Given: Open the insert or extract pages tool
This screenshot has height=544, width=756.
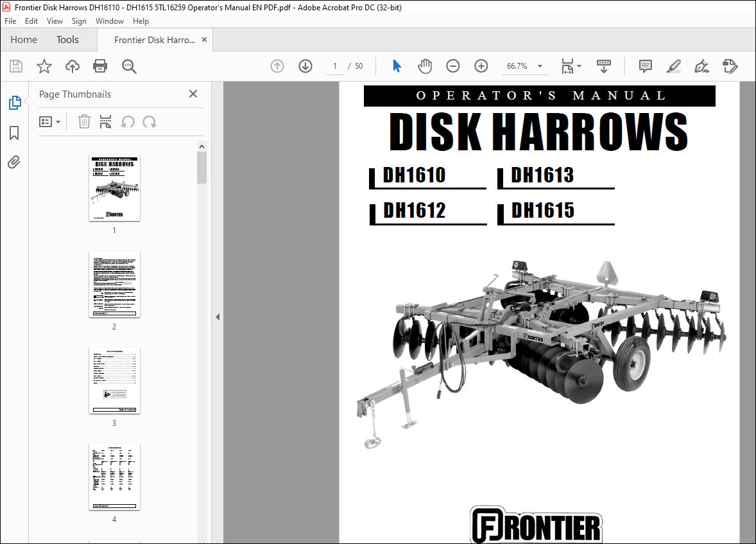Looking at the screenshot, I should (x=105, y=121).
